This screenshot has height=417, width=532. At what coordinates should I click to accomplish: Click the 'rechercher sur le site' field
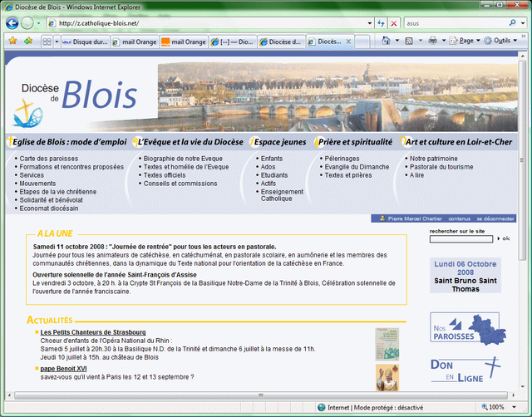[461, 239]
